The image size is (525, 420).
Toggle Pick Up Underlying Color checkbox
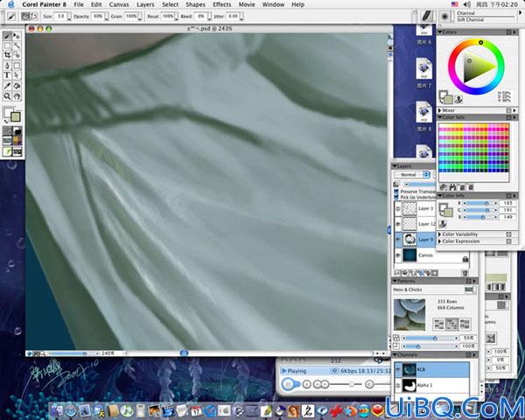tap(396, 197)
